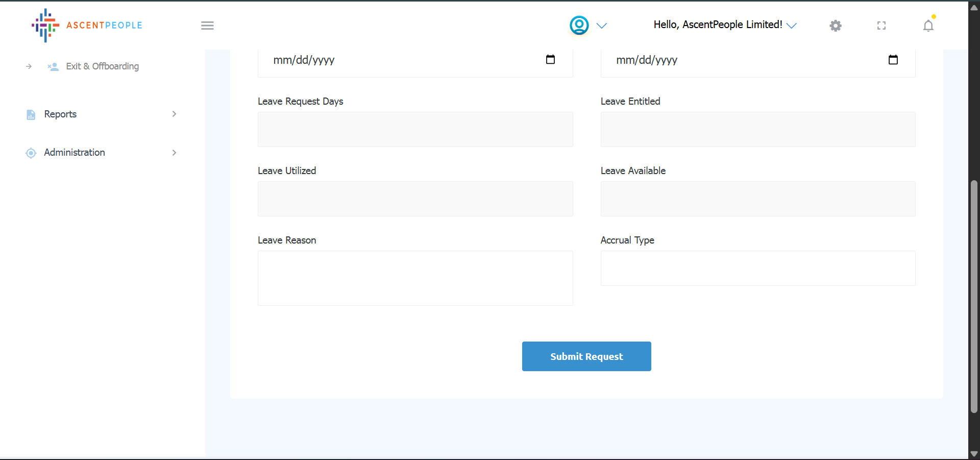Click the scroll down arrow on scrollbar
Screen dimensions: 980x460
pyautogui.click(x=973, y=453)
